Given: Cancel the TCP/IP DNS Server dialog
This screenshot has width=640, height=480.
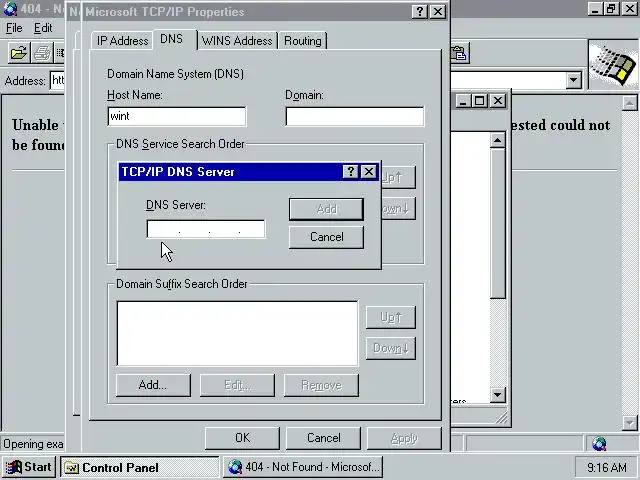Looking at the screenshot, I should [327, 237].
